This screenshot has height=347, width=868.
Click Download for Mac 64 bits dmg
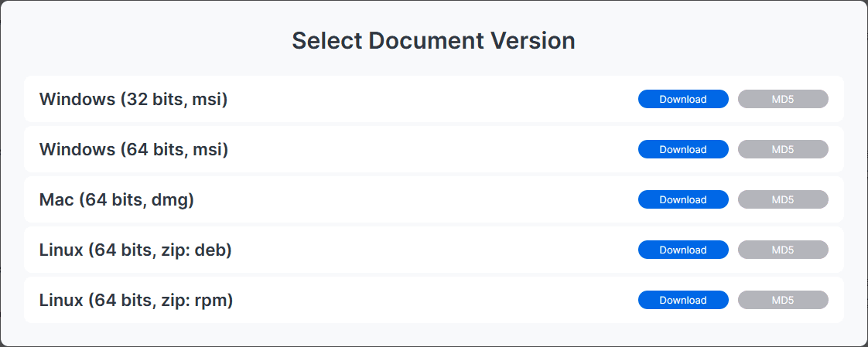point(683,199)
